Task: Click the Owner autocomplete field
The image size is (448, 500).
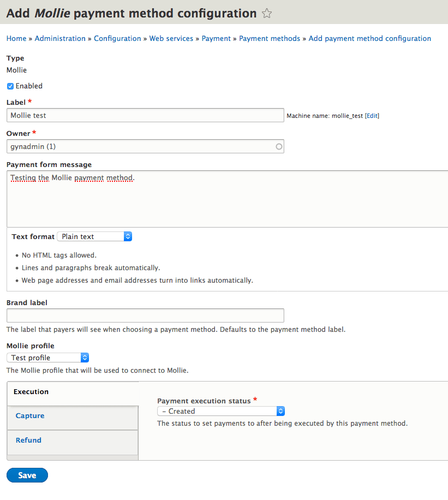Action: pyautogui.click(x=139, y=146)
